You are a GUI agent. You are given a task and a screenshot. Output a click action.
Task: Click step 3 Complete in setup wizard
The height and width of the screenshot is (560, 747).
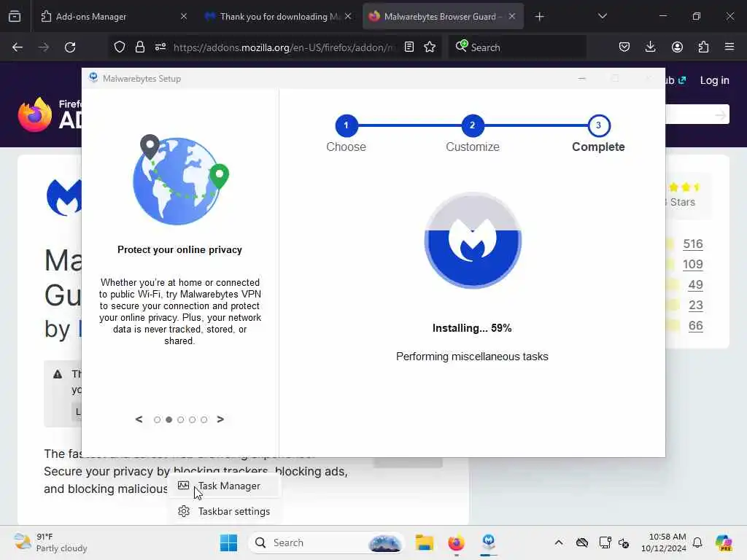[x=598, y=125]
